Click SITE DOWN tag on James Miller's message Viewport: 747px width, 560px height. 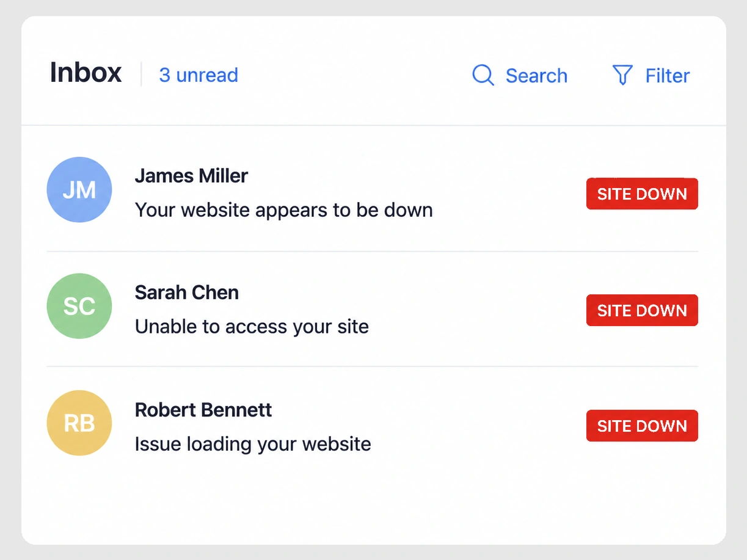coord(642,194)
